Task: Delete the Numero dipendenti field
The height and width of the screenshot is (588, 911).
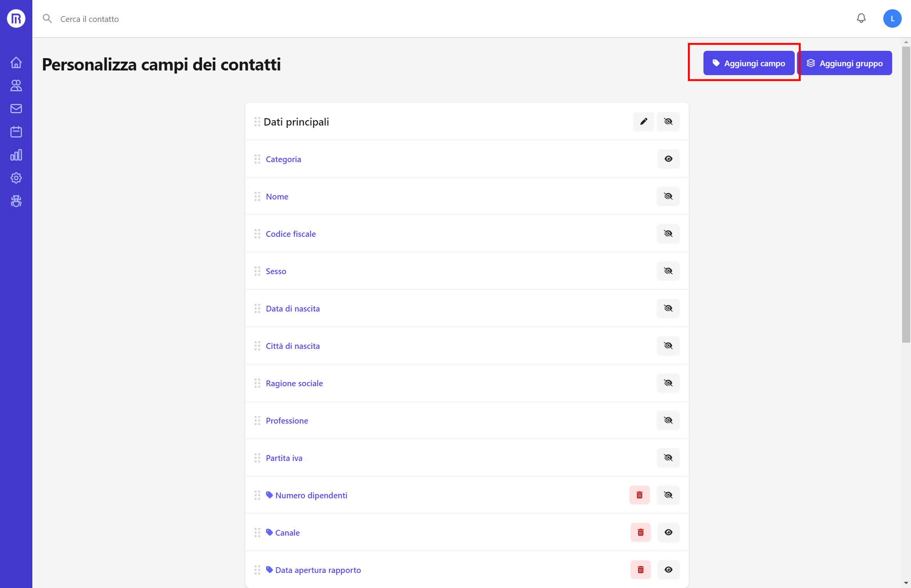Action: point(639,495)
